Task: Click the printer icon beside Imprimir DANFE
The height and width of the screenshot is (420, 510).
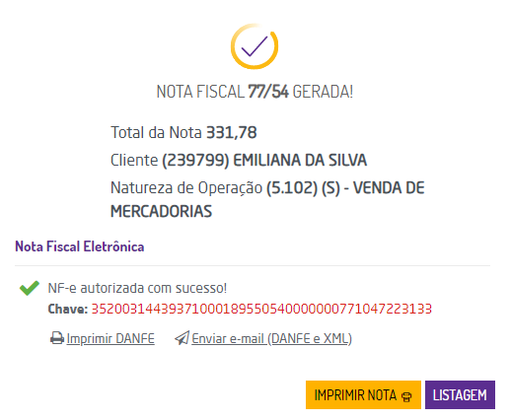Action: tap(57, 338)
